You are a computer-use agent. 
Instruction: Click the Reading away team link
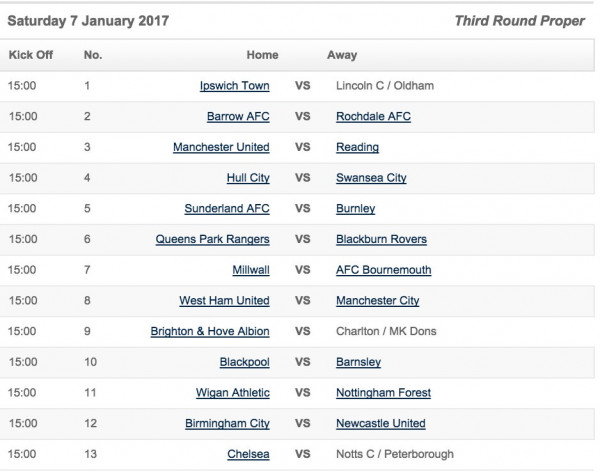click(x=358, y=147)
